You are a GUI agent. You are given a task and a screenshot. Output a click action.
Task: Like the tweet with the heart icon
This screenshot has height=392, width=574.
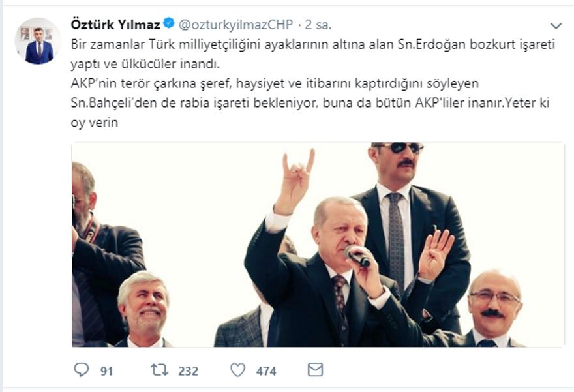237,370
